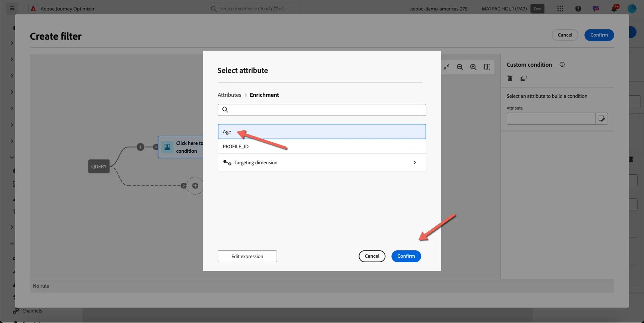Confirm the Create filter panel

point(599,35)
